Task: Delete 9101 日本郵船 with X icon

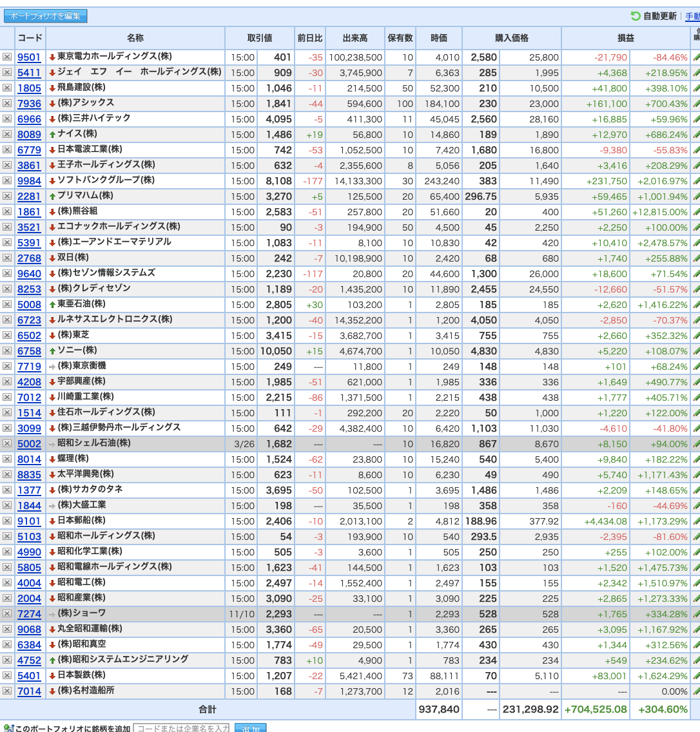Action: pyautogui.click(x=7, y=521)
